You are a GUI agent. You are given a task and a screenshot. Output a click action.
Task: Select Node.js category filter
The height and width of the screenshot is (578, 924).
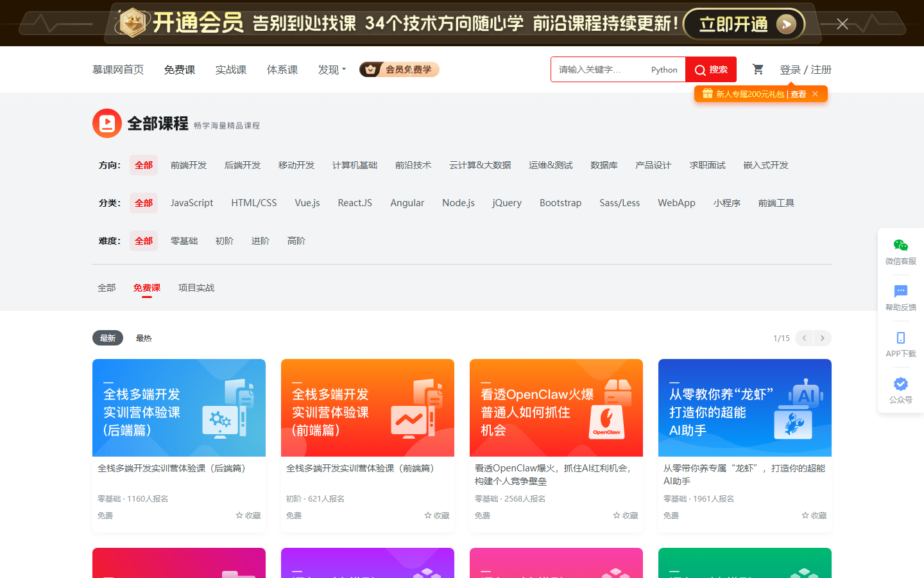[458, 203]
